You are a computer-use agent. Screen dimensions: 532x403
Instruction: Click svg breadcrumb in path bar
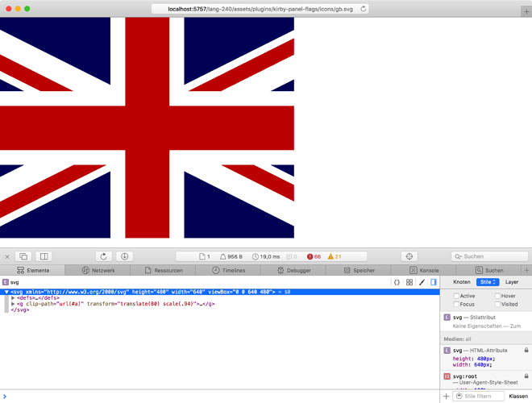click(x=10, y=282)
